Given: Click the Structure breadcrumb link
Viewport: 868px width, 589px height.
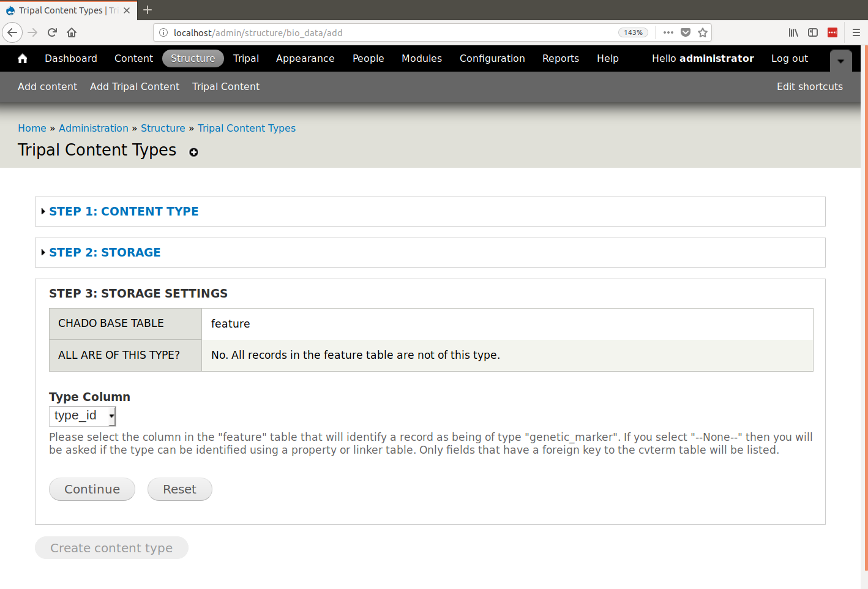Looking at the screenshot, I should pos(163,128).
